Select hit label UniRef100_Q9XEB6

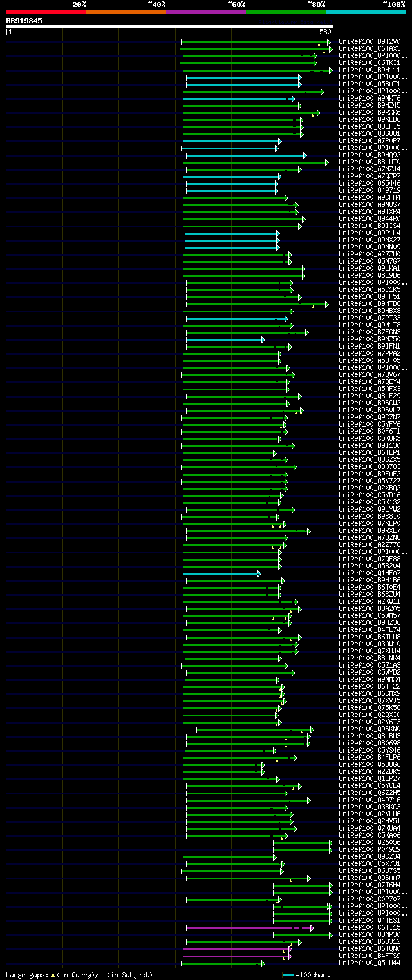coord(370,119)
